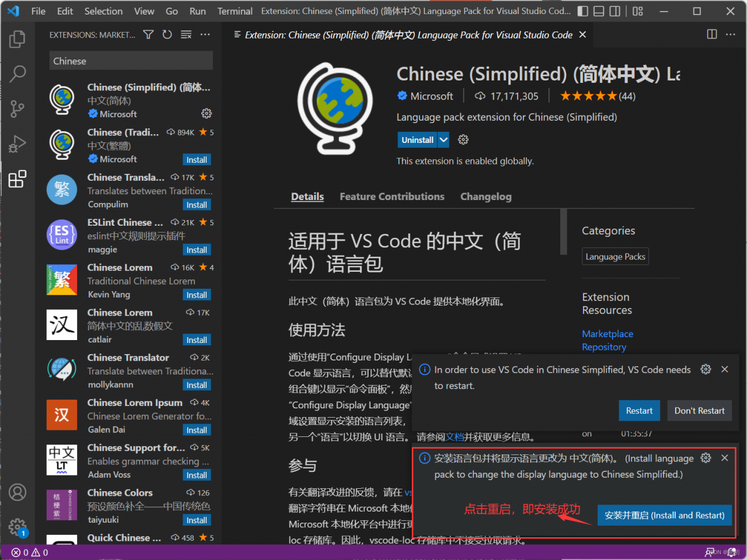Open editor More Actions ellipsis menu

(731, 34)
